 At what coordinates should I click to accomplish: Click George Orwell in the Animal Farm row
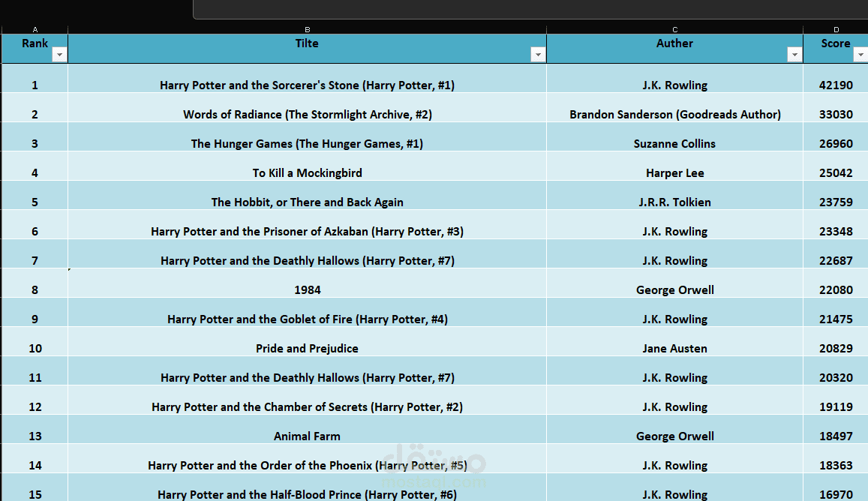(674, 430)
